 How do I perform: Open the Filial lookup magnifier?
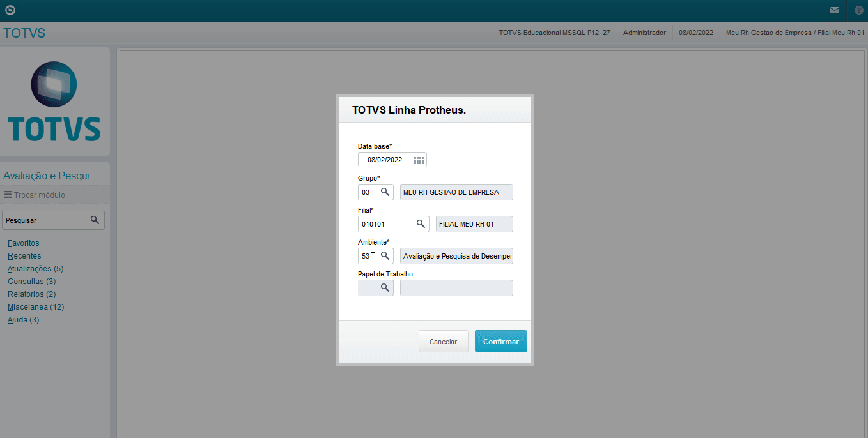(x=421, y=224)
